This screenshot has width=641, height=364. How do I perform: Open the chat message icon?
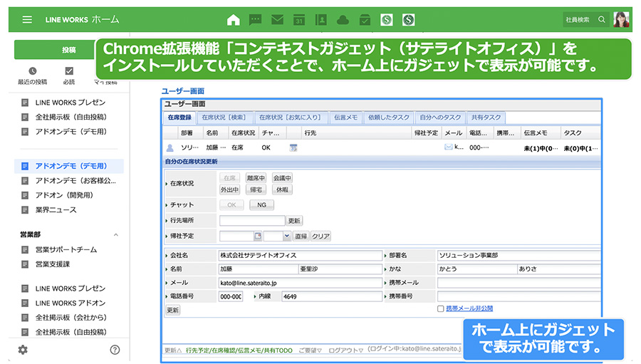256,20
